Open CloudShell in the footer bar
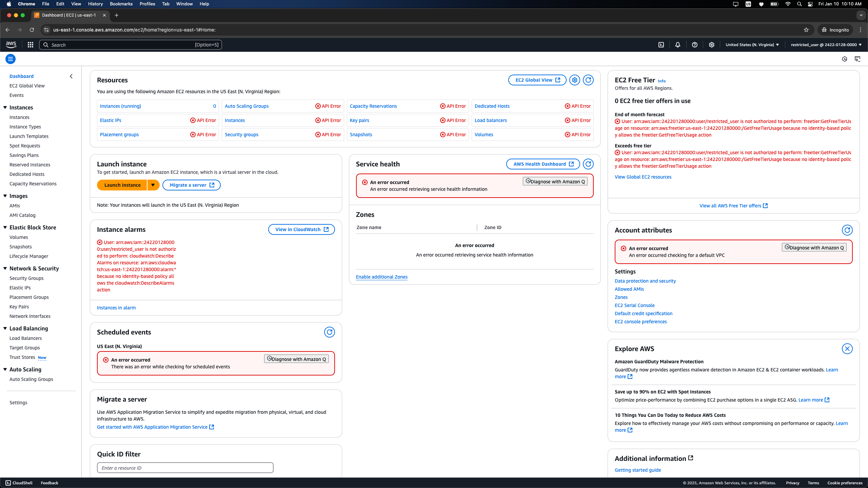868x488 pixels. (x=19, y=483)
